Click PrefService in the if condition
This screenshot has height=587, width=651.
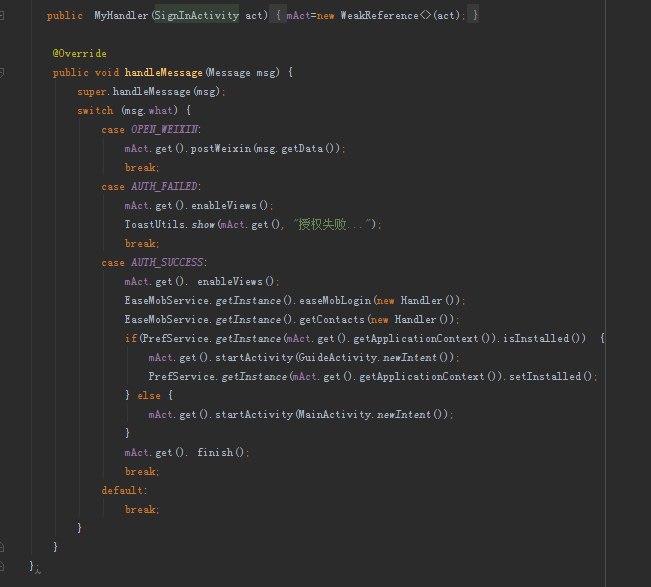coord(176,339)
